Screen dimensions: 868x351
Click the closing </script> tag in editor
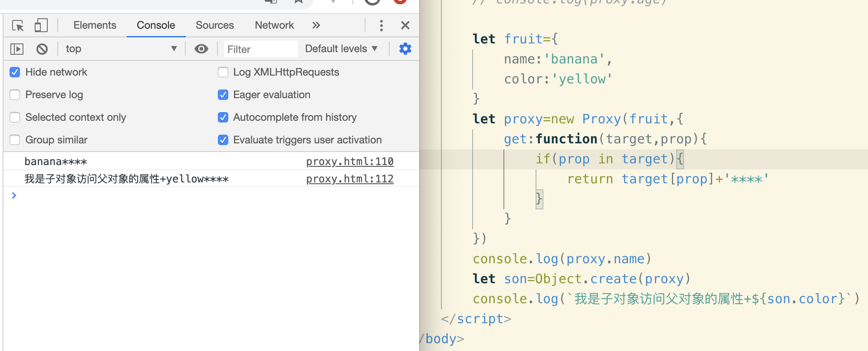pyautogui.click(x=476, y=319)
